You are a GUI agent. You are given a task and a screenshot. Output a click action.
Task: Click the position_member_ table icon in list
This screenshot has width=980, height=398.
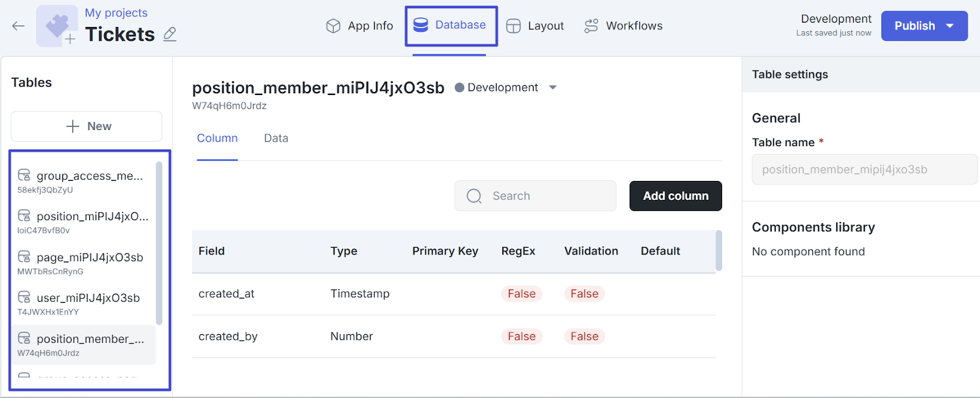click(x=24, y=339)
